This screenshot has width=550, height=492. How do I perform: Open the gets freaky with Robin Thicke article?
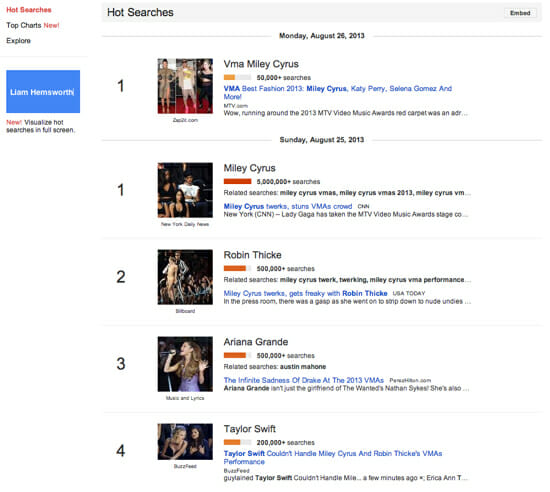tap(305, 293)
